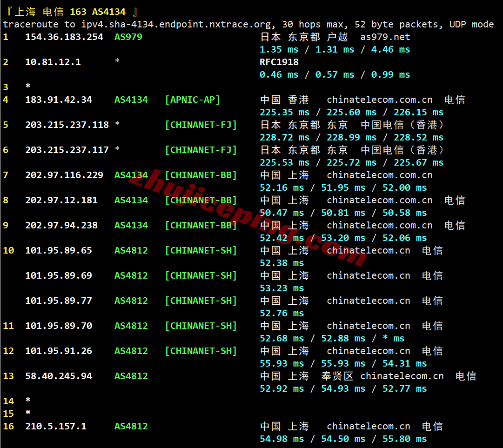Image resolution: width=503 pixels, height=448 pixels.
Task: Select the [CHINANET-BB] tag on hop 8
Action: click(x=201, y=200)
